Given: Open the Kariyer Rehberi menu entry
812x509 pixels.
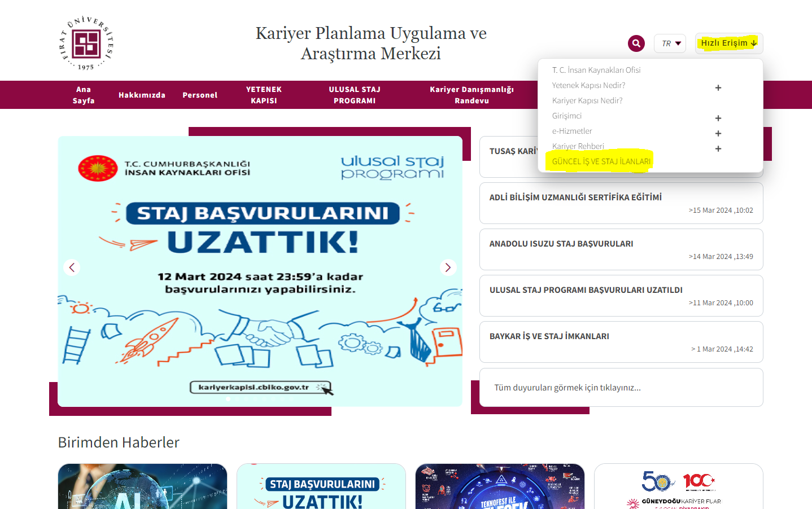Looking at the screenshot, I should 578,146.
